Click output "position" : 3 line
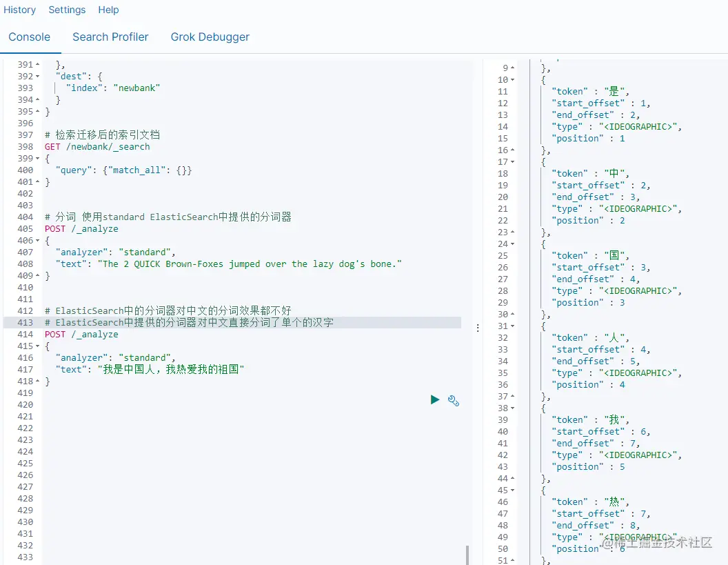Viewport: 728px width, 565px height. [588, 302]
